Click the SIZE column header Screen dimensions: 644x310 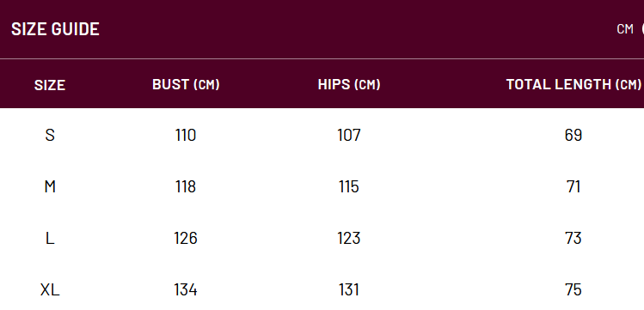[50, 85]
